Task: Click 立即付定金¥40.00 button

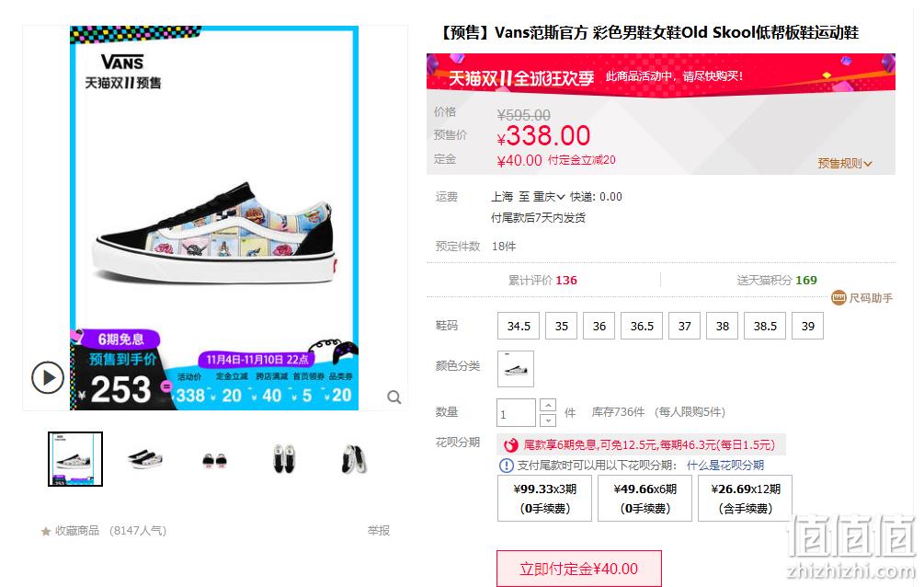Action: coord(578,569)
